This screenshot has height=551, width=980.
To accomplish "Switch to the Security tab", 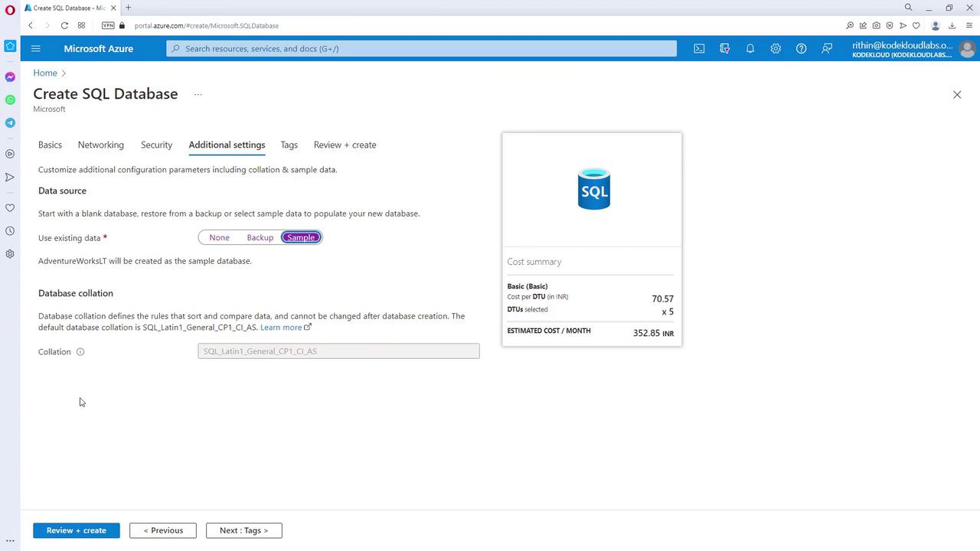I will (x=156, y=145).
